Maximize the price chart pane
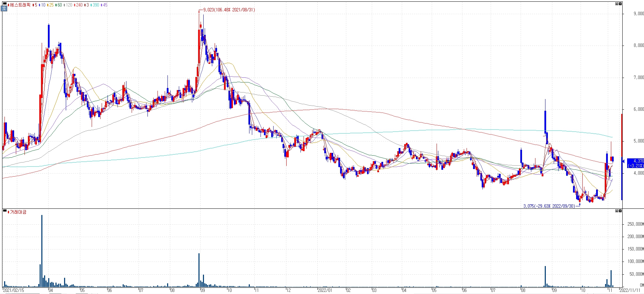Screen dimensions: 644x294 pyautogui.click(x=617, y=4)
